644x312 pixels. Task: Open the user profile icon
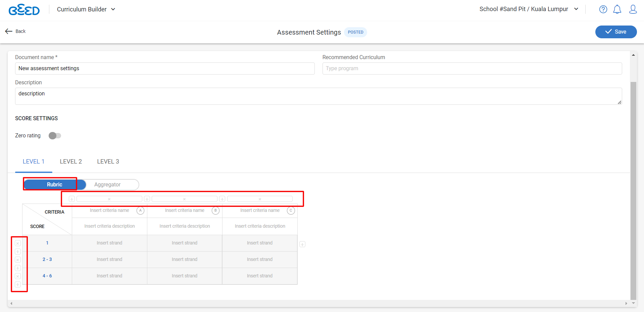click(633, 9)
